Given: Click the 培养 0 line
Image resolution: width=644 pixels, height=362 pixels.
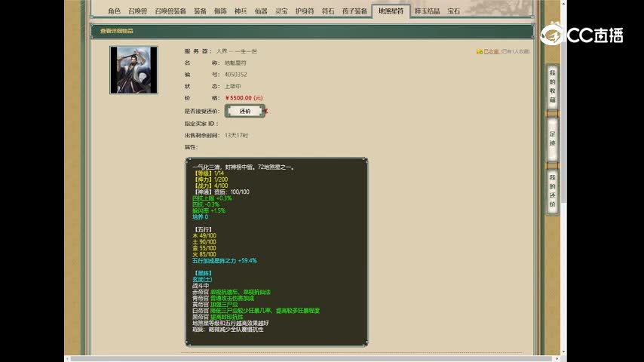Looking at the screenshot, I should click(200, 216).
